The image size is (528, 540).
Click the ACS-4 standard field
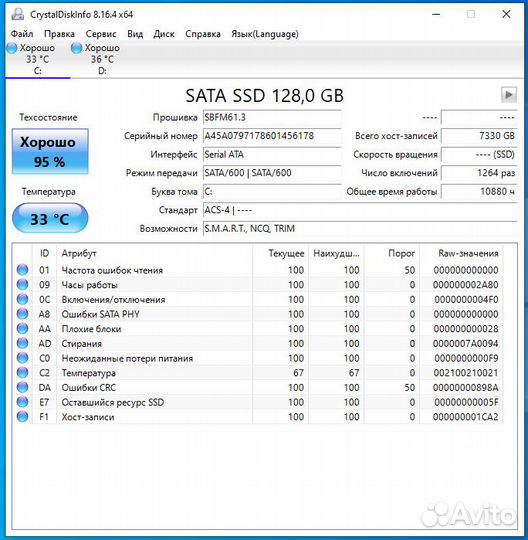[360, 210]
